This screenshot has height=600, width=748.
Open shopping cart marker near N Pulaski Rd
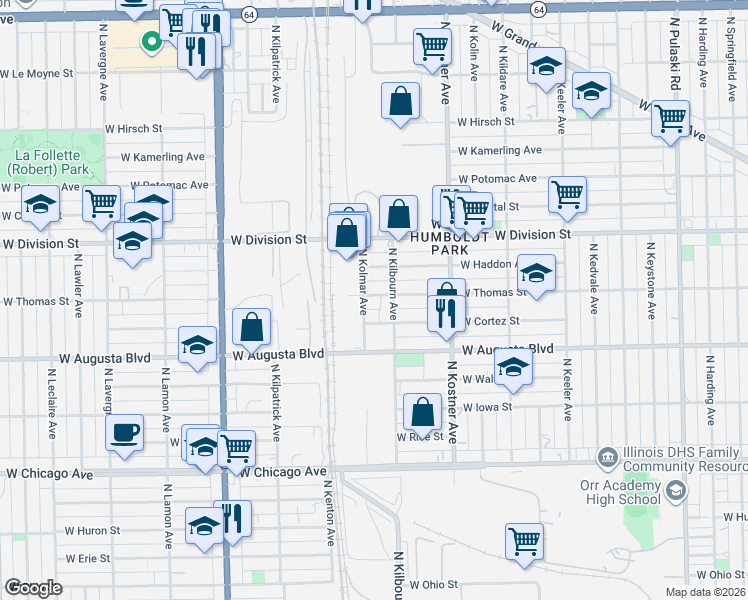coord(671,122)
